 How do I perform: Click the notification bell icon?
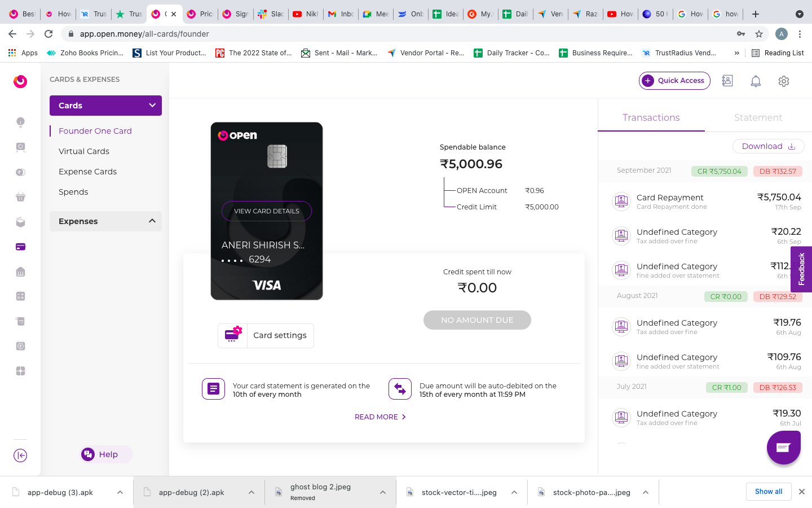pos(756,81)
